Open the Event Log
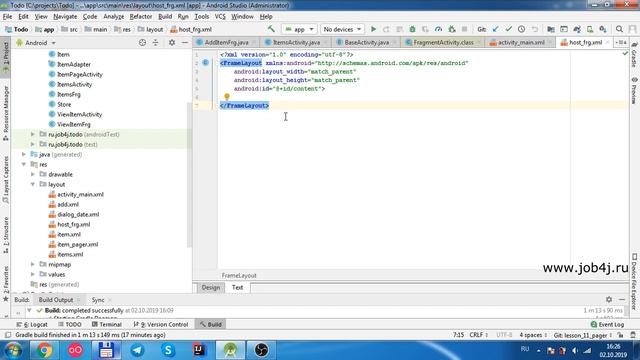Image resolution: width=640 pixels, height=360 pixels. coord(607,324)
